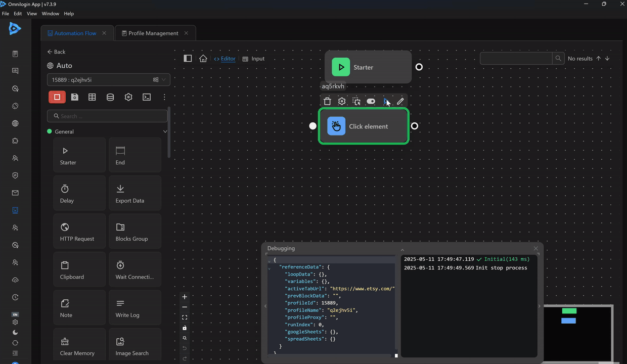
Task: Toggle dark mode moon icon in sidebar
Action: coord(15,333)
